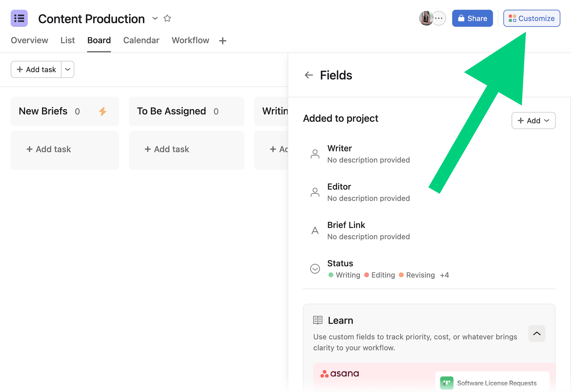The height and width of the screenshot is (392, 571).
Task: Click the green Writing status dot
Action: point(331,275)
